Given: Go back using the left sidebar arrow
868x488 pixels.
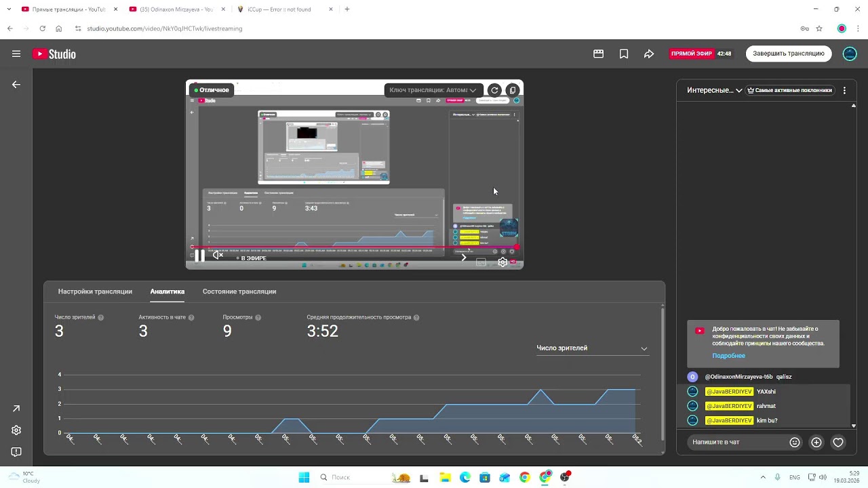Looking at the screenshot, I should pyautogui.click(x=16, y=85).
